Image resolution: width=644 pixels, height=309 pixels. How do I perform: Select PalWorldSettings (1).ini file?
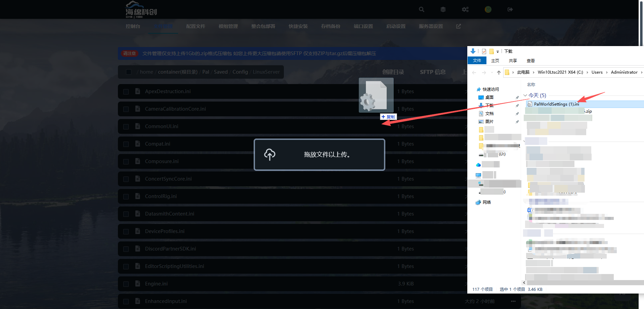pos(556,104)
